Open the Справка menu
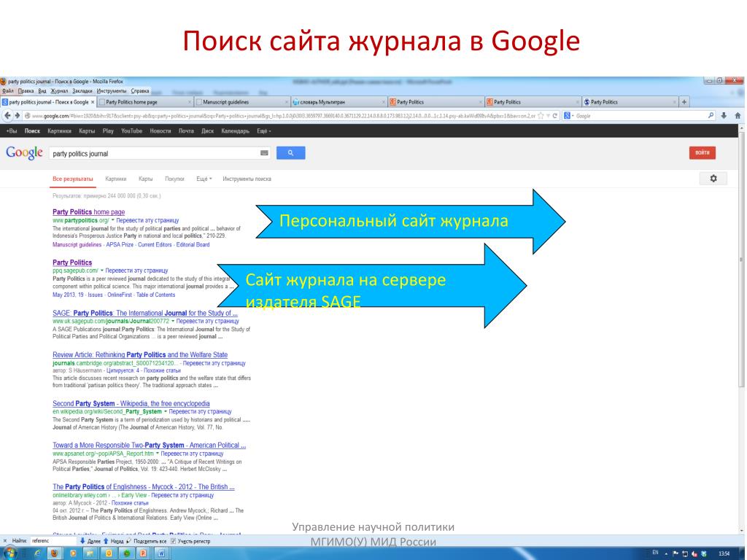This screenshot has height=560, width=747. point(140,90)
